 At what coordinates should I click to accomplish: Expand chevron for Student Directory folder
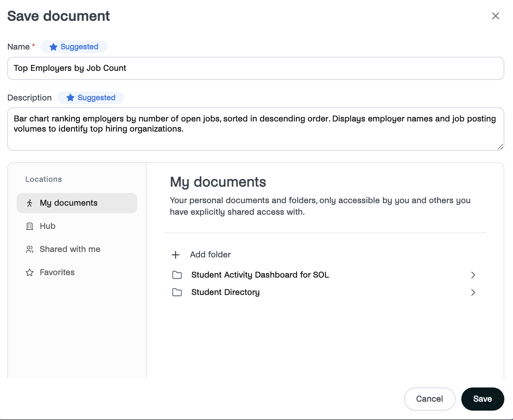[x=473, y=292]
